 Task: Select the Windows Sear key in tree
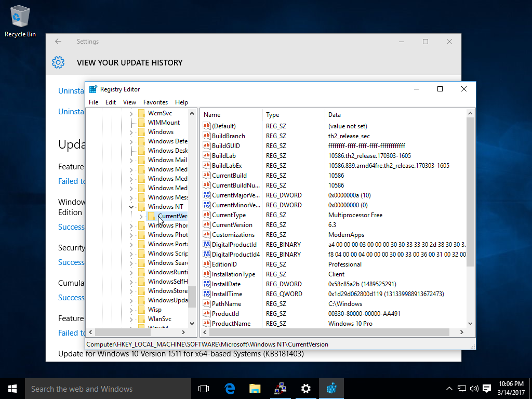coord(168,263)
